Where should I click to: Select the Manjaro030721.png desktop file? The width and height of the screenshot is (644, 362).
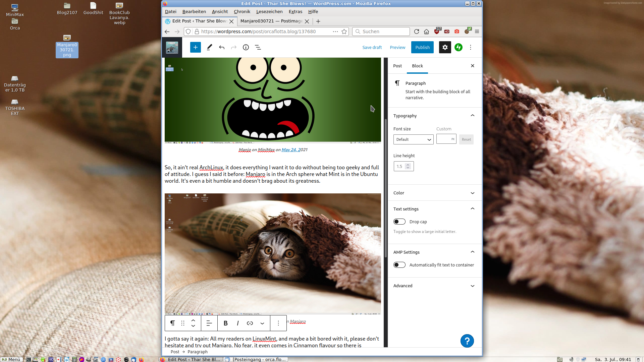pyautogui.click(x=67, y=46)
